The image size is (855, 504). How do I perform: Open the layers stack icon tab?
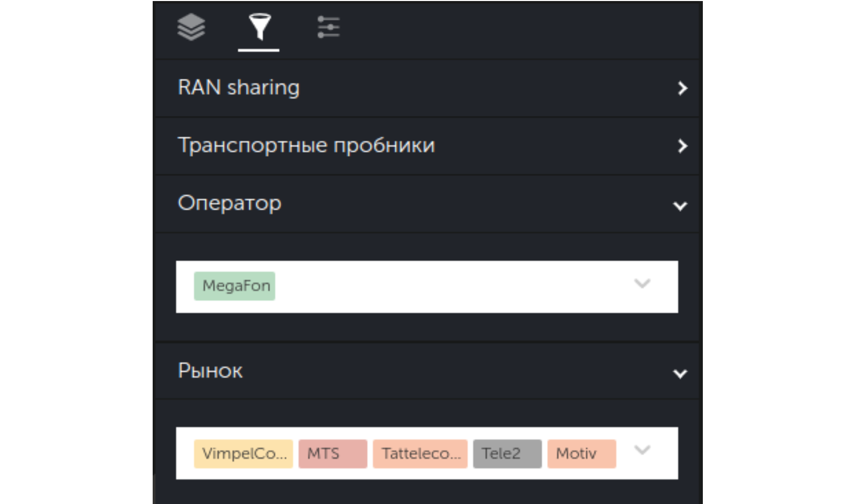(x=191, y=27)
